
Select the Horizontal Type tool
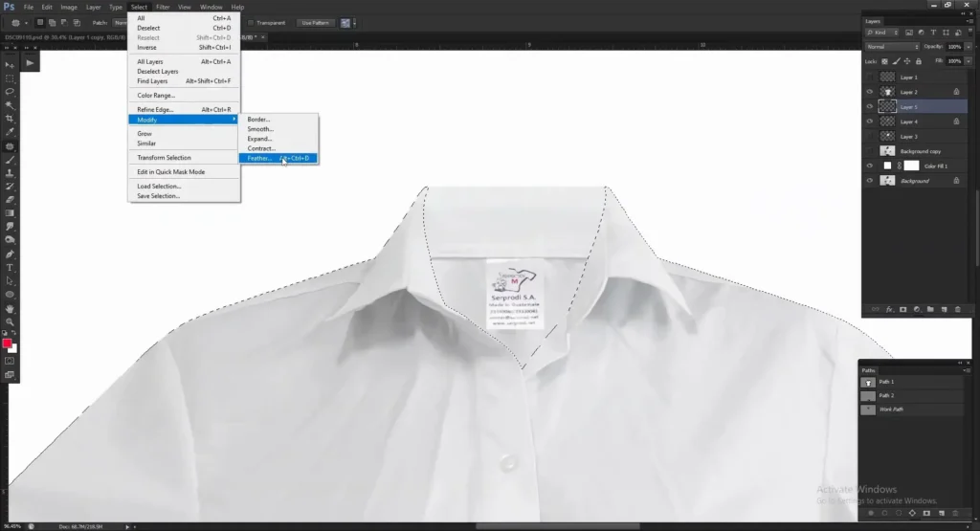(x=10, y=267)
